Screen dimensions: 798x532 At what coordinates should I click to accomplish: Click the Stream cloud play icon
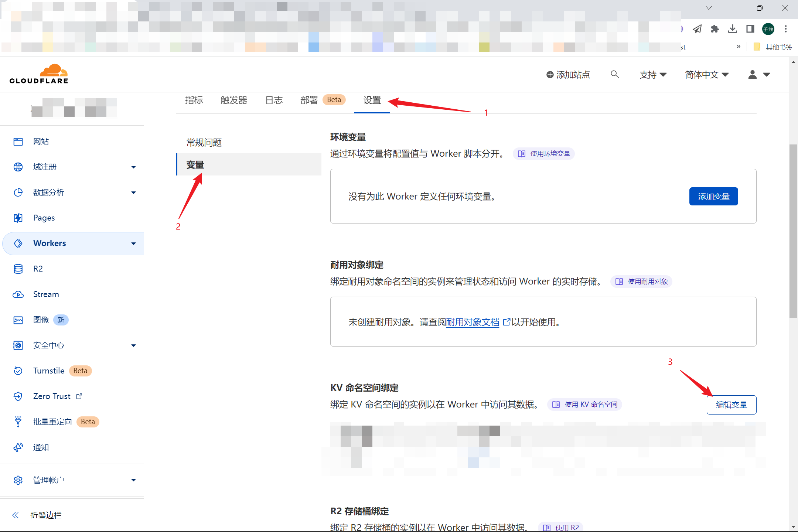(x=18, y=294)
